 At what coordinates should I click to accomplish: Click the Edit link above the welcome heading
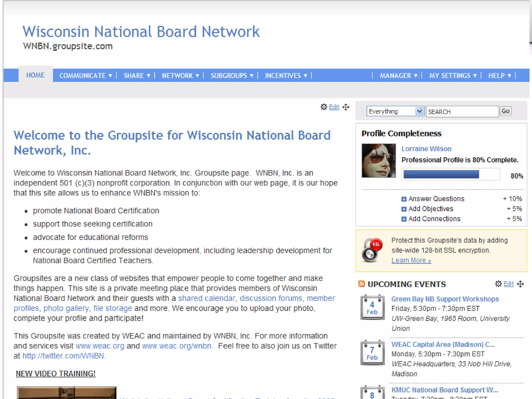[334, 107]
